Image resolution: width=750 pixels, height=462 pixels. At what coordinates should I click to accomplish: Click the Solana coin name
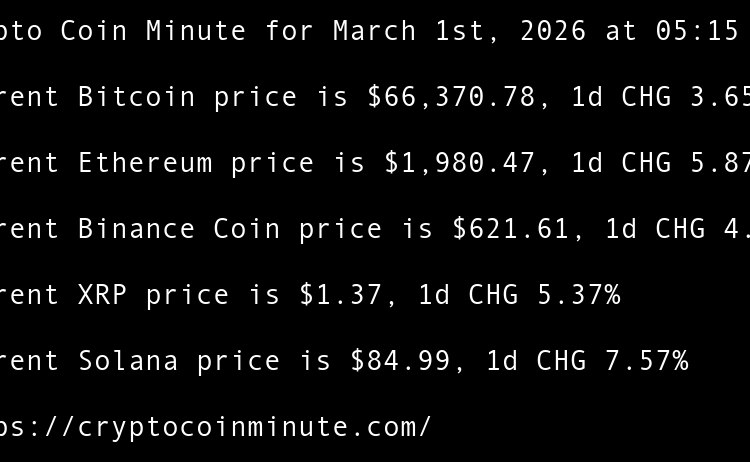(x=128, y=361)
